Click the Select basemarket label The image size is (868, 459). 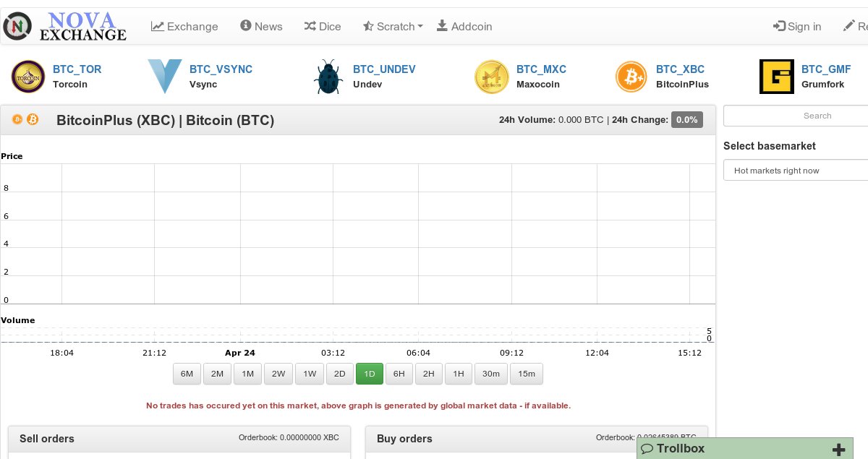770,146
